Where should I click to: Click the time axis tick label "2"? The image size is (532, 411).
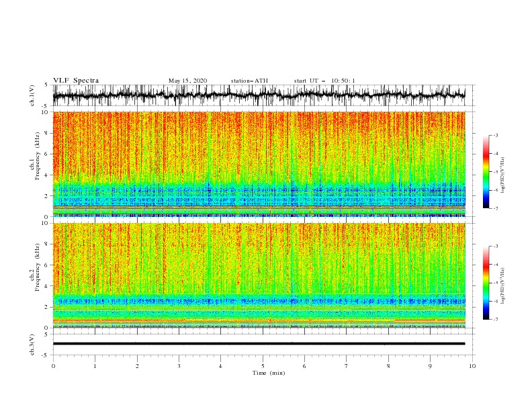137,366
